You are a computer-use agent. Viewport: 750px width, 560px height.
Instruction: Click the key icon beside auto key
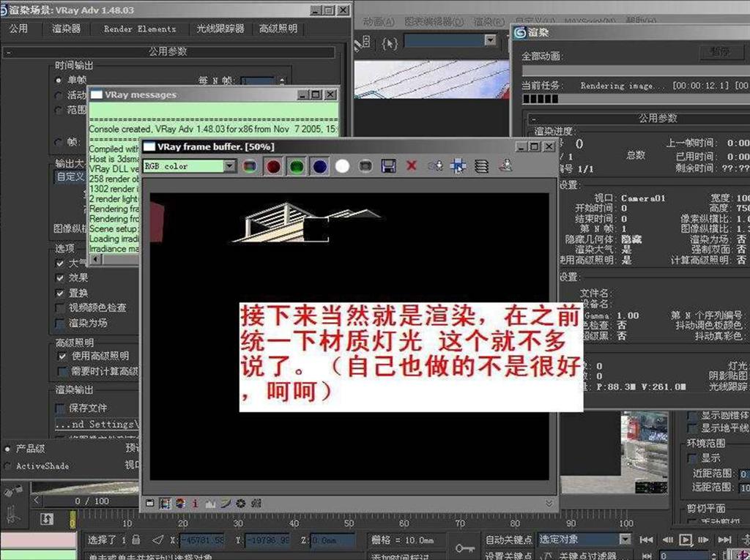[464, 548]
